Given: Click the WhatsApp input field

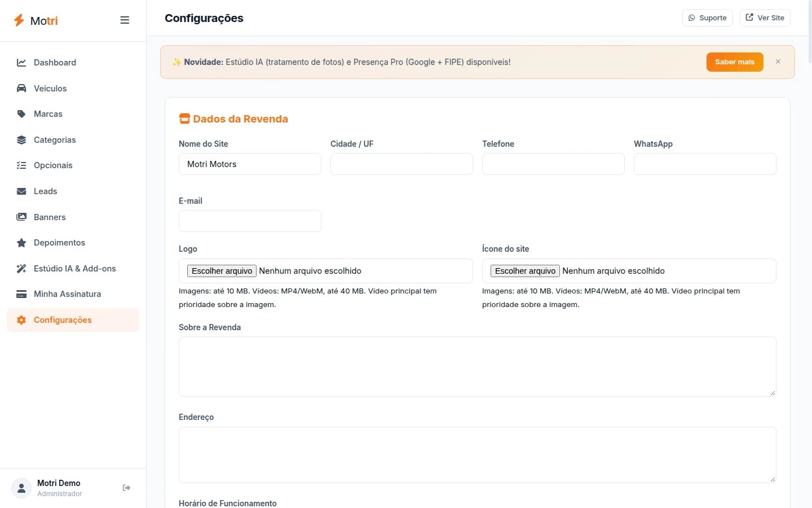Looking at the screenshot, I should click(705, 164).
